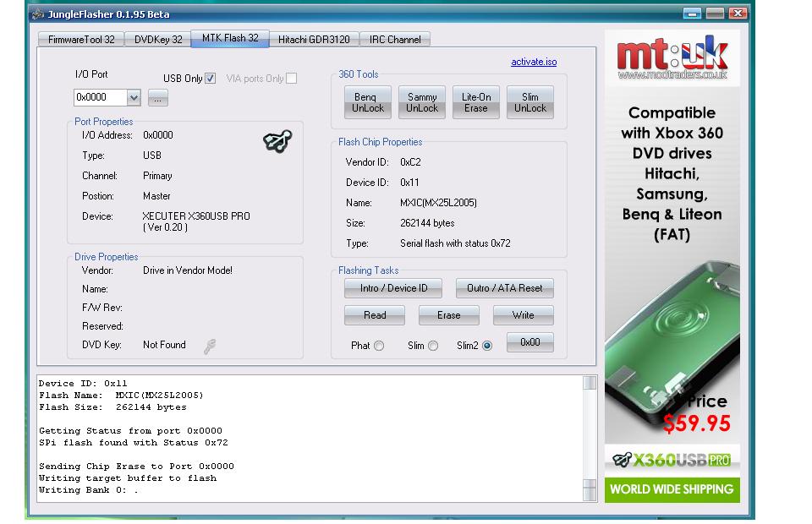Image resolution: width=812 pixels, height=524 pixels.
Task: Close the JungleFlasher window
Action: [x=738, y=14]
